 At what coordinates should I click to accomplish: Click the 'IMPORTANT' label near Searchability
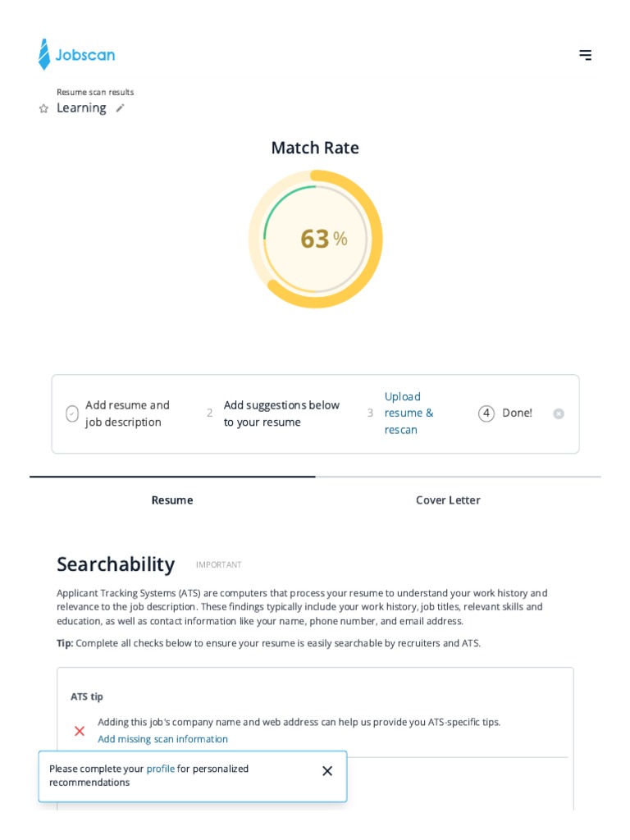click(218, 565)
